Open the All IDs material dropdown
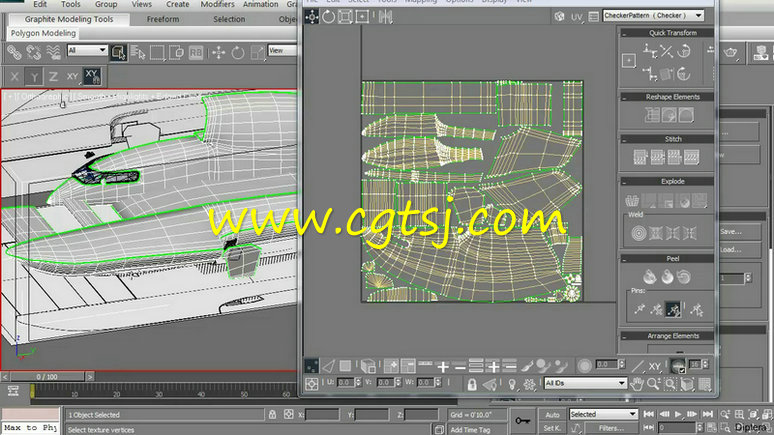This screenshot has width=774, height=435. [x=585, y=383]
